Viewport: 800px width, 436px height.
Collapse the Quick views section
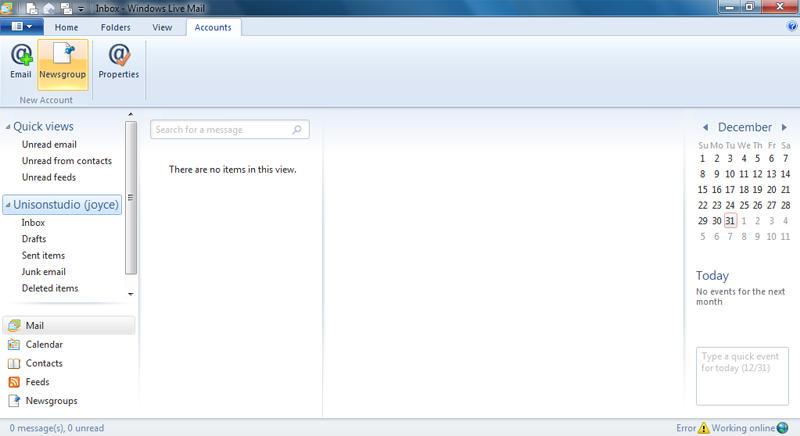pyautogui.click(x=8, y=127)
